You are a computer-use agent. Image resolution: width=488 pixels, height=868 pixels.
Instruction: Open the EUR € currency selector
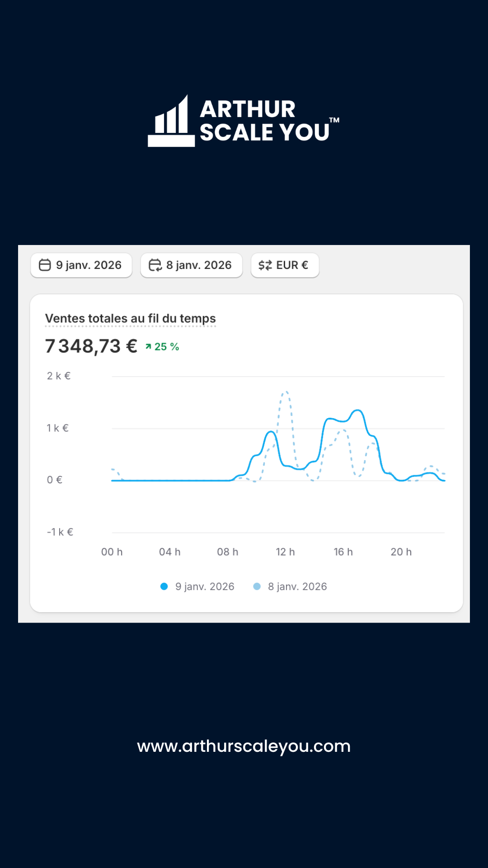point(285,265)
